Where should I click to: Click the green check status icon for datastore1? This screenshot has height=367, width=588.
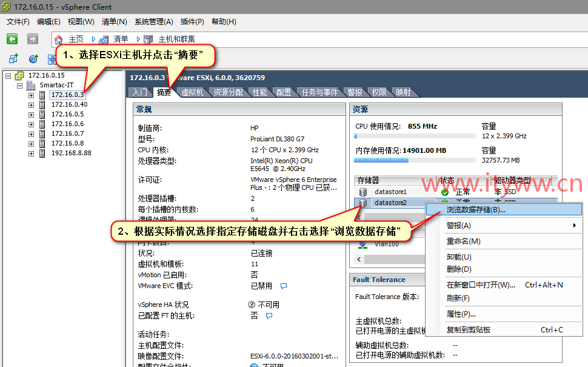pos(445,192)
